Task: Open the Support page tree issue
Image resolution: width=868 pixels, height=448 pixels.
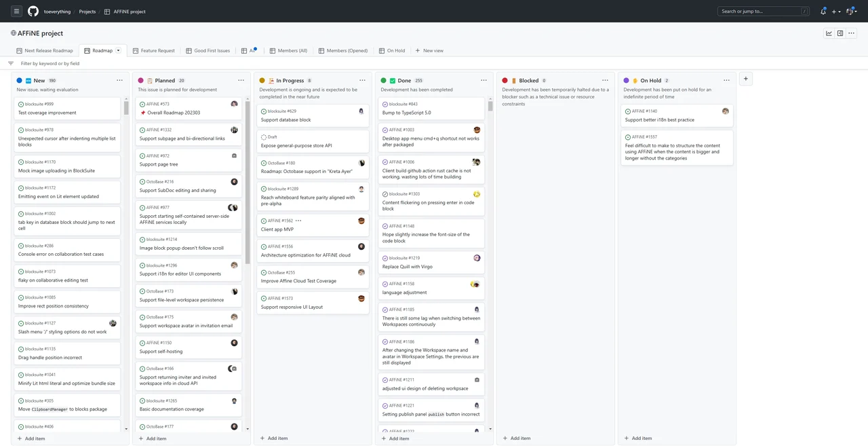Action: click(159, 164)
